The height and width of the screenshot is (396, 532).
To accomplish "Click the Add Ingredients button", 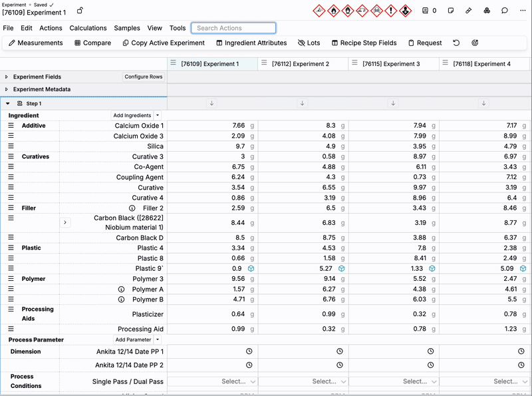I will click(x=132, y=116).
